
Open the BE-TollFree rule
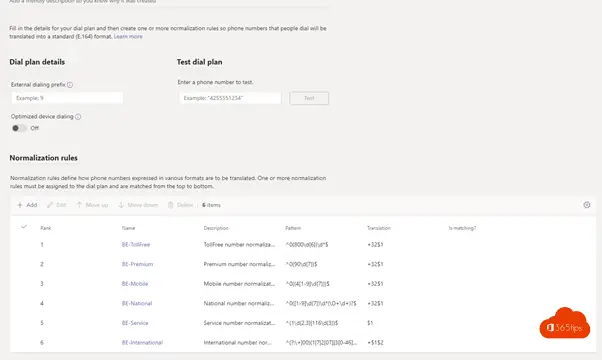click(136, 244)
